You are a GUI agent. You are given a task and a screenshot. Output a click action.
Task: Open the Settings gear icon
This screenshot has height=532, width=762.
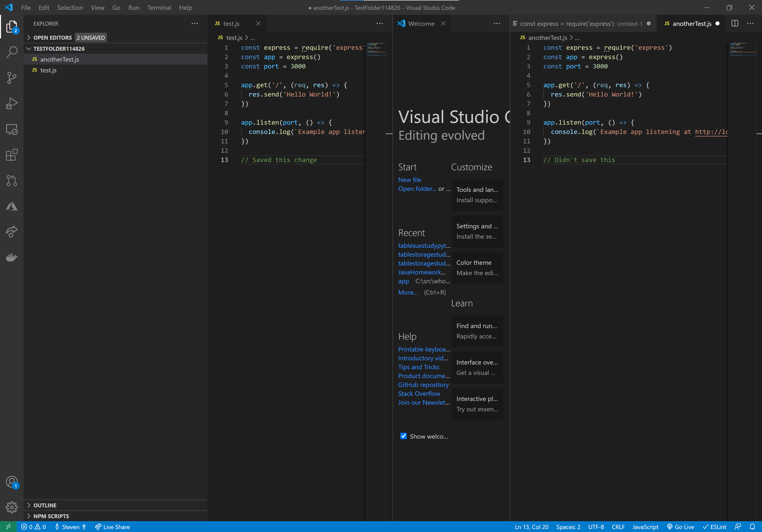12,507
